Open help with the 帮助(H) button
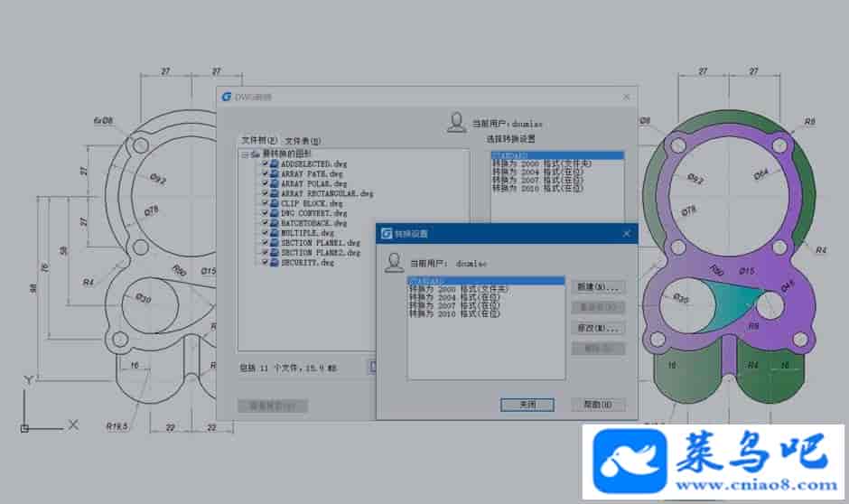The width and height of the screenshot is (849, 504). pyautogui.click(x=598, y=405)
